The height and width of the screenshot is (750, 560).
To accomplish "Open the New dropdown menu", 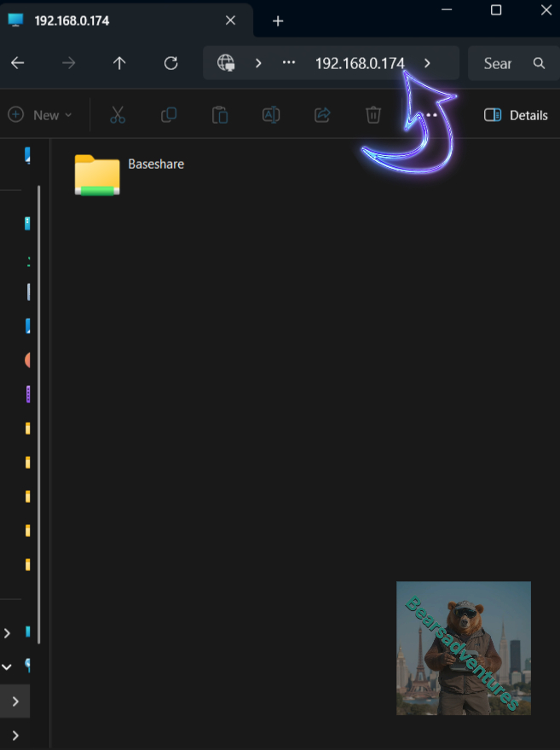I will point(40,115).
